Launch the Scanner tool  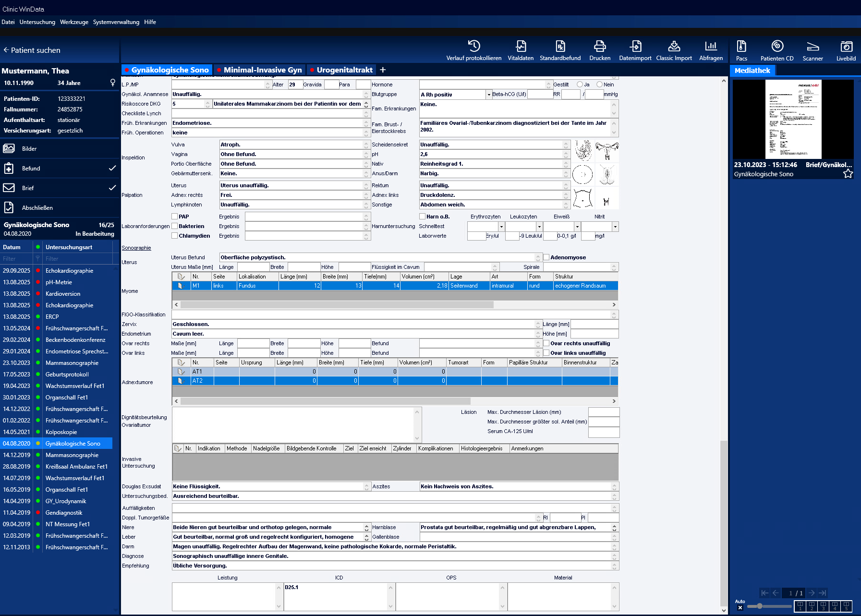pyautogui.click(x=812, y=46)
